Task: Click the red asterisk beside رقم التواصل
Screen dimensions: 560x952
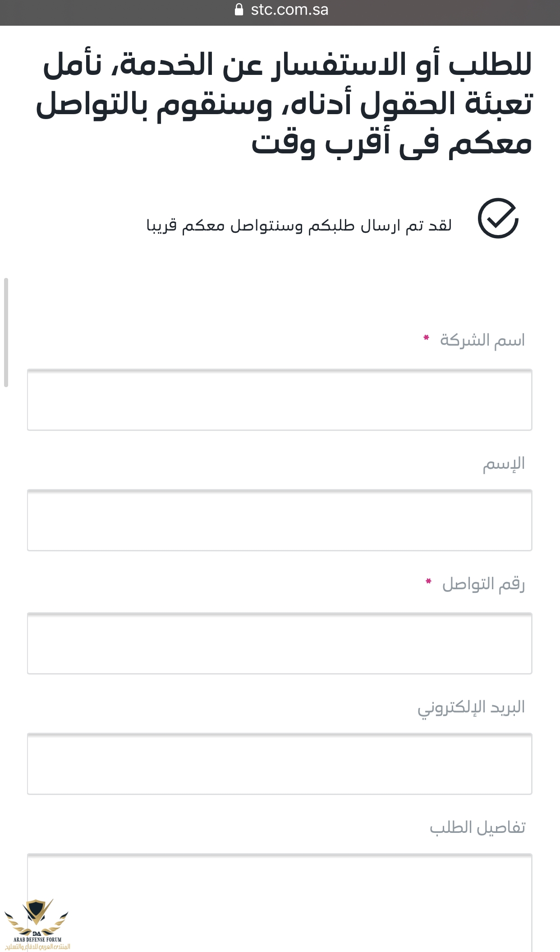Action: (428, 581)
